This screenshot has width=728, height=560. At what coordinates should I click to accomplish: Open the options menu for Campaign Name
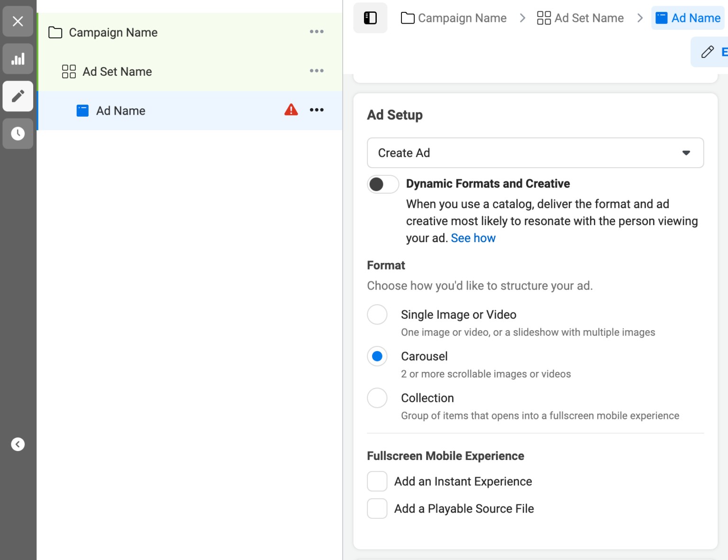tap(317, 31)
